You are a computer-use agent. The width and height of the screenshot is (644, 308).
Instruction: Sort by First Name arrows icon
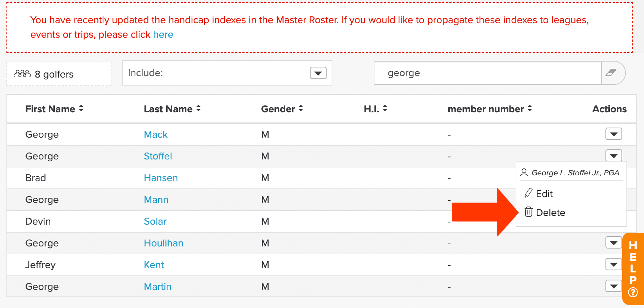(x=81, y=108)
